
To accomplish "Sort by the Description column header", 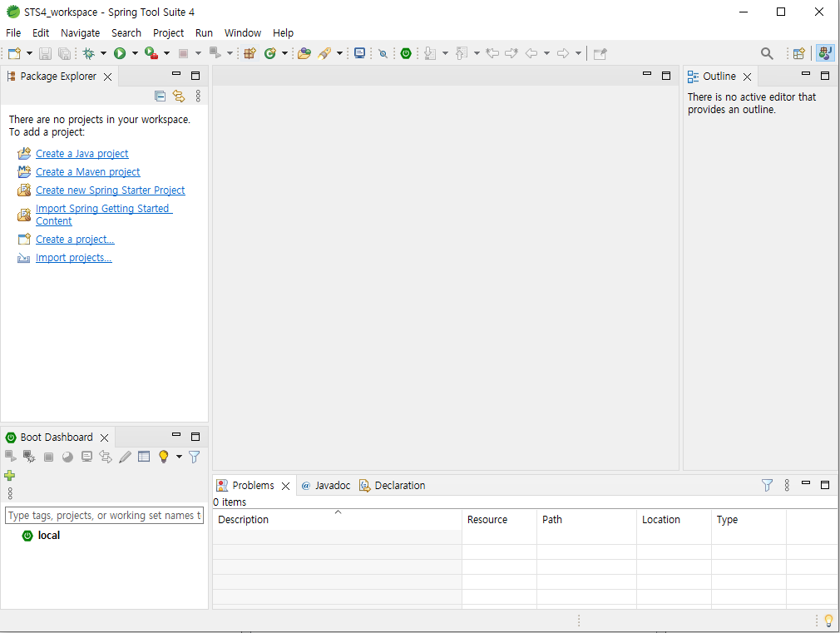I will pos(338,519).
